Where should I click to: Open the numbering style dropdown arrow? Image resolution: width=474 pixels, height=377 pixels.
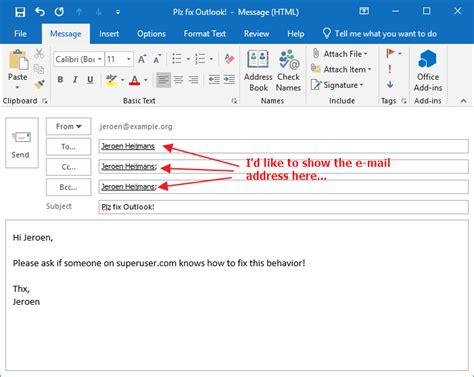click(211, 59)
